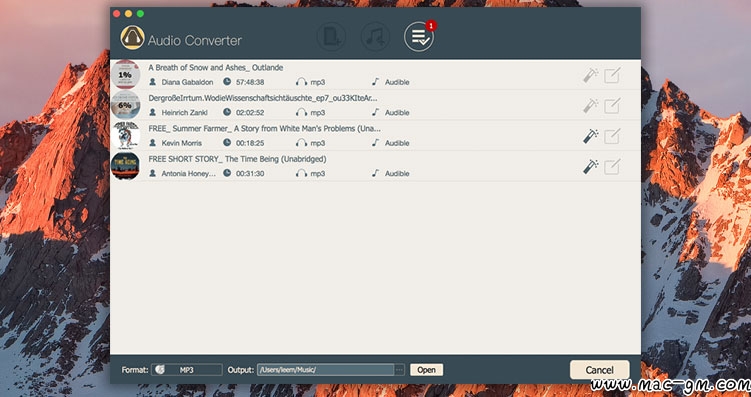Click the green macOS zoom window button

pyautogui.click(x=140, y=13)
